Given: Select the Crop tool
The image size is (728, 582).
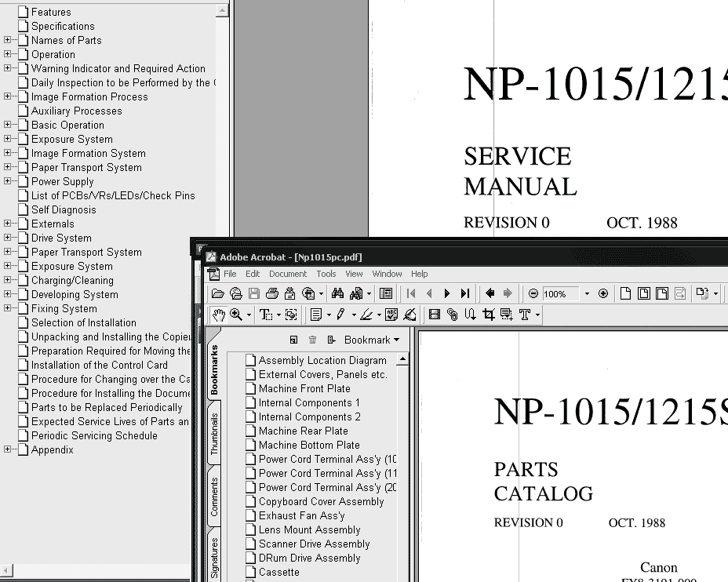Looking at the screenshot, I should (x=489, y=315).
